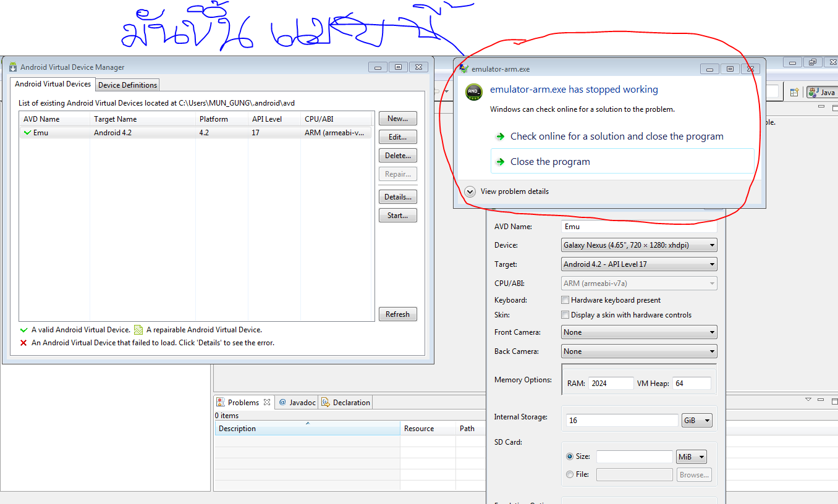The image size is (838, 504).
Task: Select the Problems tab
Action: click(243, 403)
